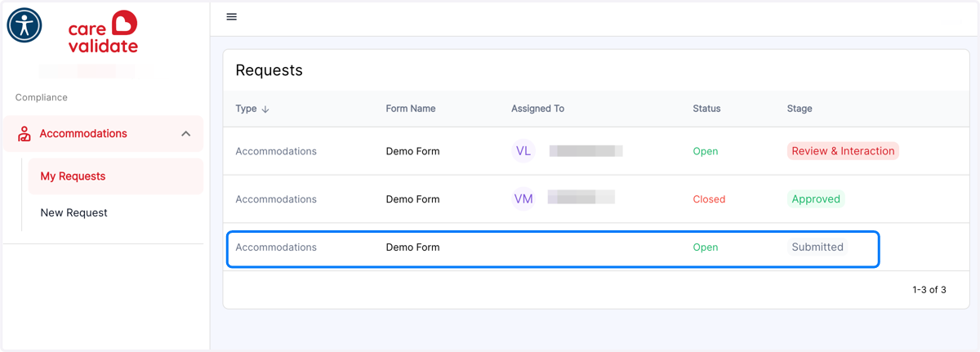Click the Requests heading
The image size is (980, 352).
[x=269, y=70]
